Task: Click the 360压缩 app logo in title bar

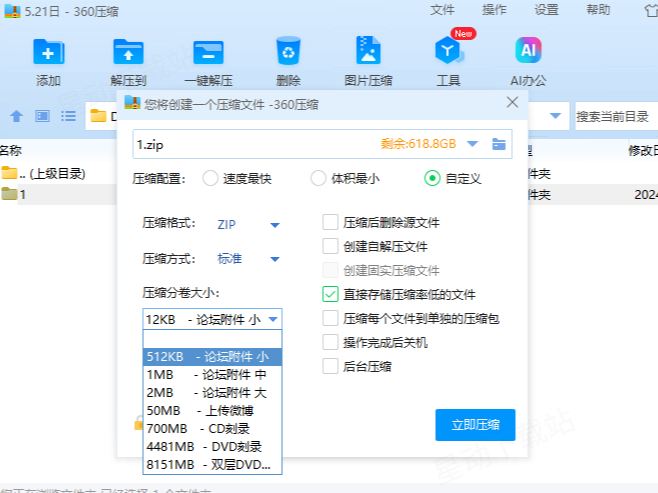Action: (12, 11)
